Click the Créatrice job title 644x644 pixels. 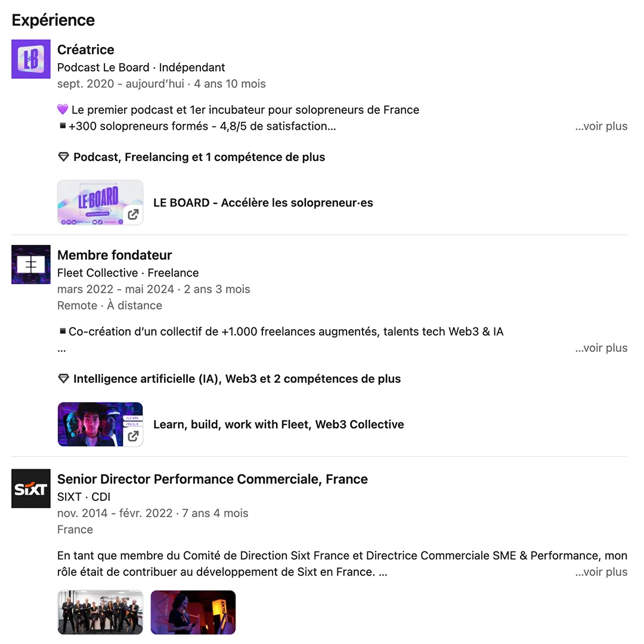pyautogui.click(x=85, y=49)
